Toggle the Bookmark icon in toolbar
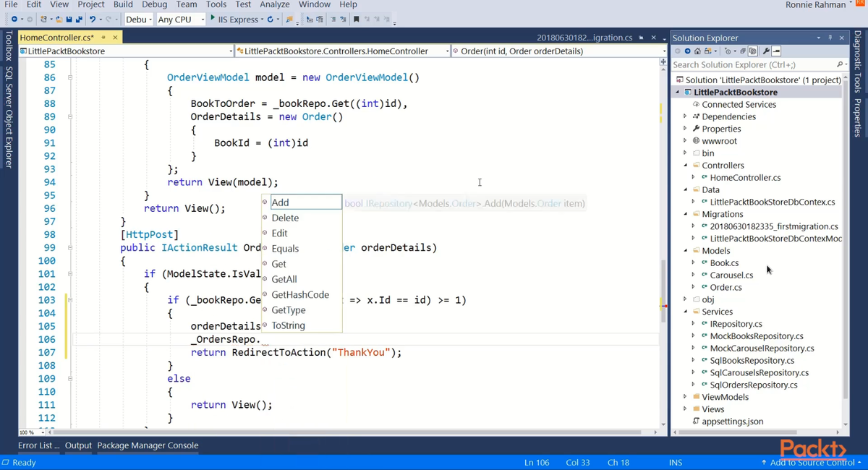The width and height of the screenshot is (868, 470). point(357,20)
